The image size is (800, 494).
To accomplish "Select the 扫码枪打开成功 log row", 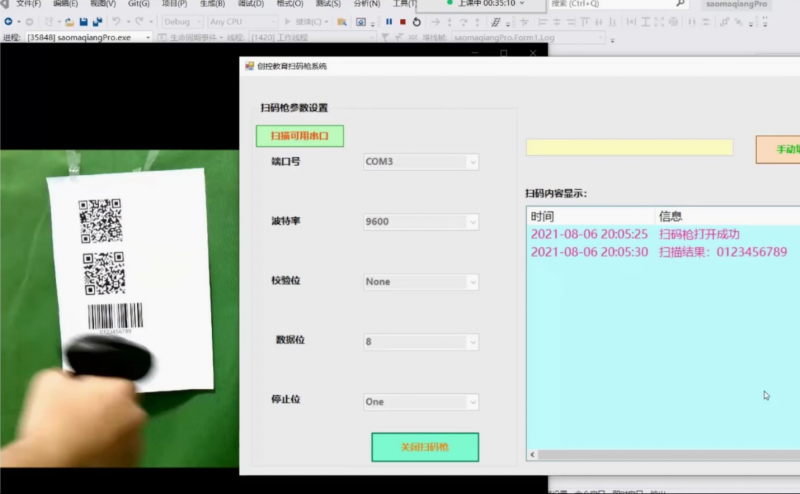I will [663, 235].
